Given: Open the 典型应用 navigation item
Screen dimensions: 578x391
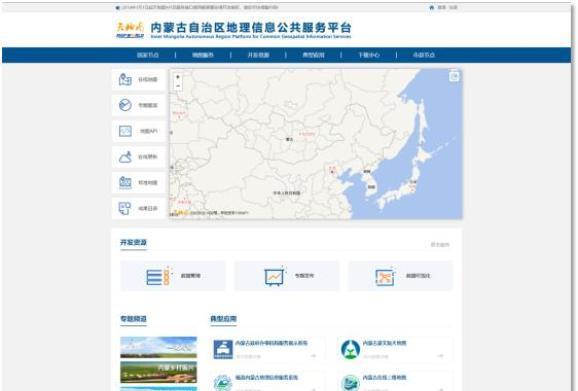Looking at the screenshot, I should click(313, 55).
